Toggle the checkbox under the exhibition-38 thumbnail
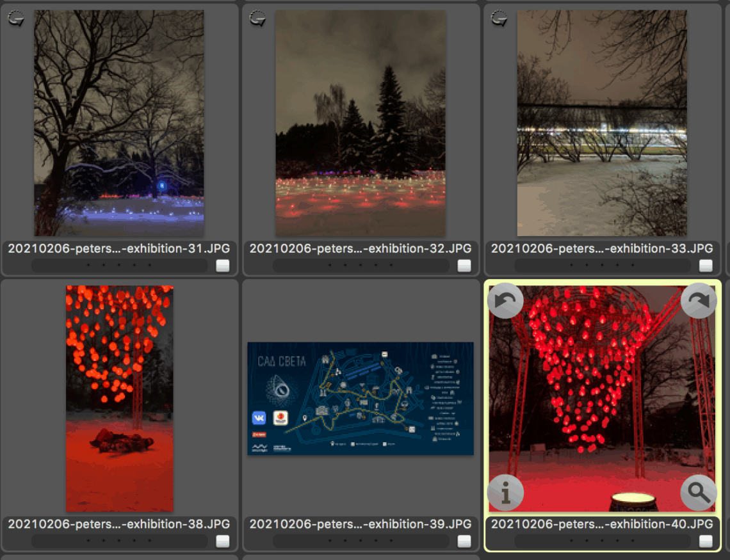 point(222,540)
